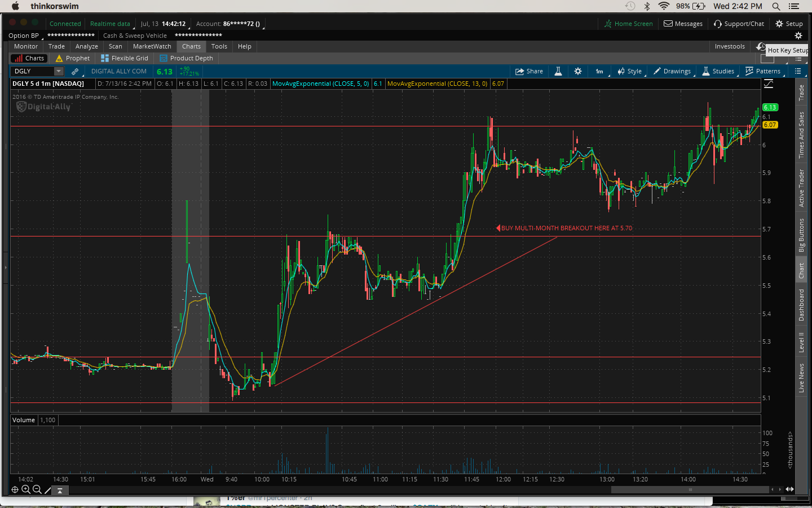Open the flask Edit Studies icon
812x508 pixels.
coord(558,71)
